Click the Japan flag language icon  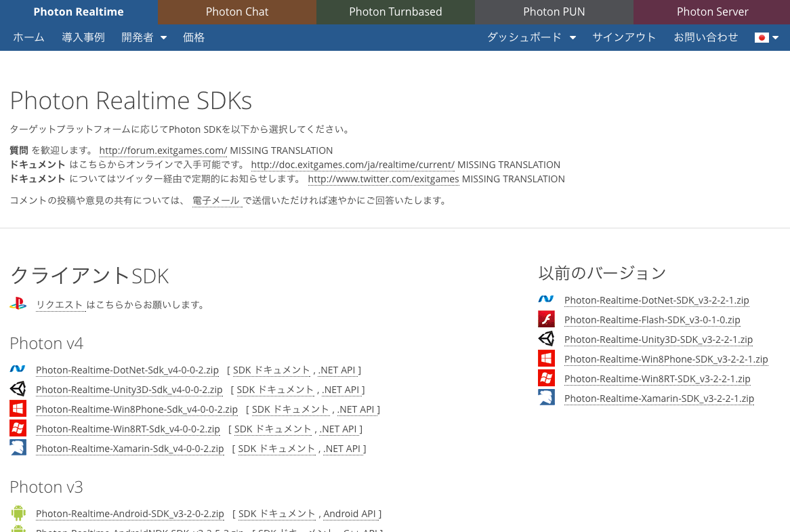pos(762,38)
